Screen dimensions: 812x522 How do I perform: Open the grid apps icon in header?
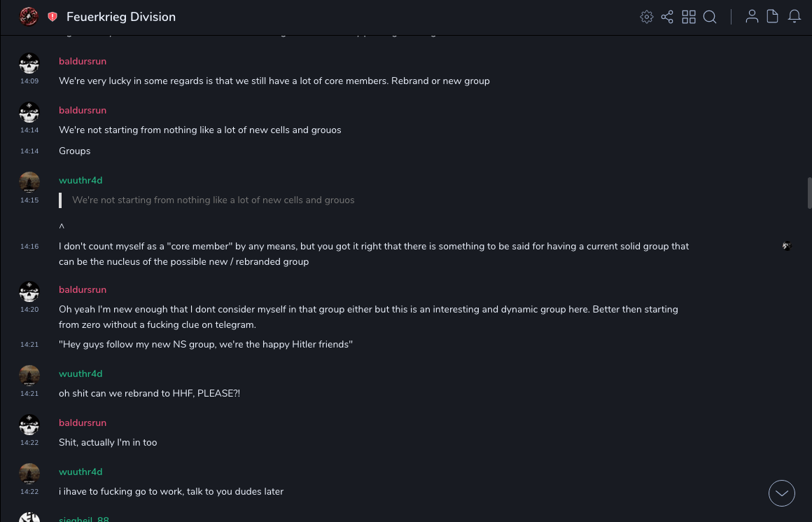[689, 17]
